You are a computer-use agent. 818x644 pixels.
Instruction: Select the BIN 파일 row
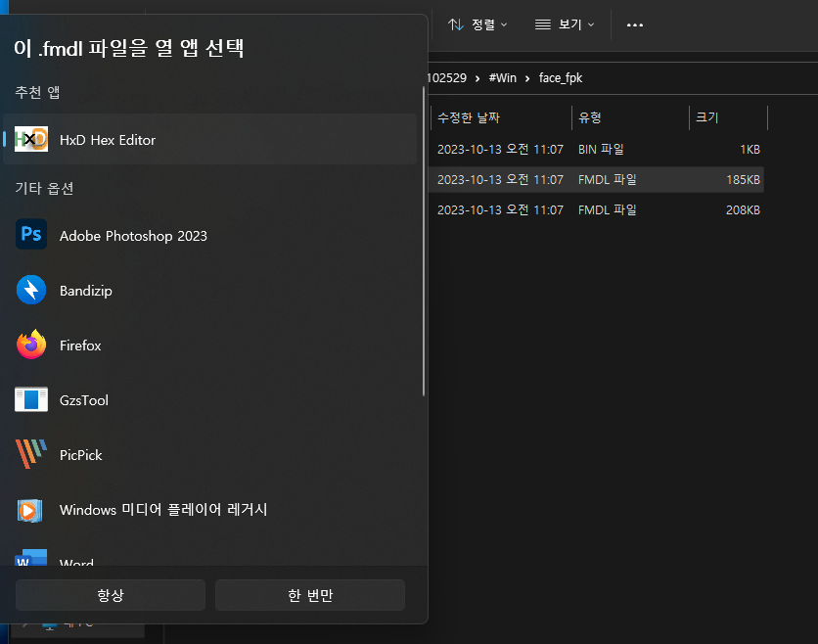pos(596,150)
